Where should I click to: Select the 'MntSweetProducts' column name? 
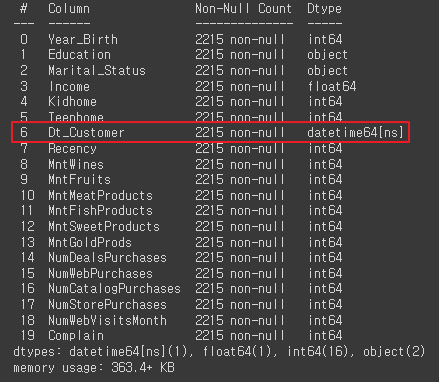[104, 227]
